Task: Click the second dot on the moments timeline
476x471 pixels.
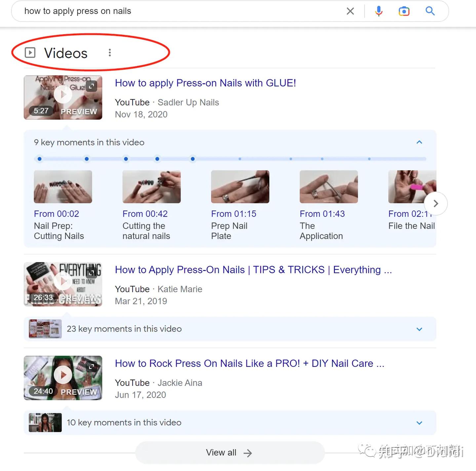Action: point(87,159)
